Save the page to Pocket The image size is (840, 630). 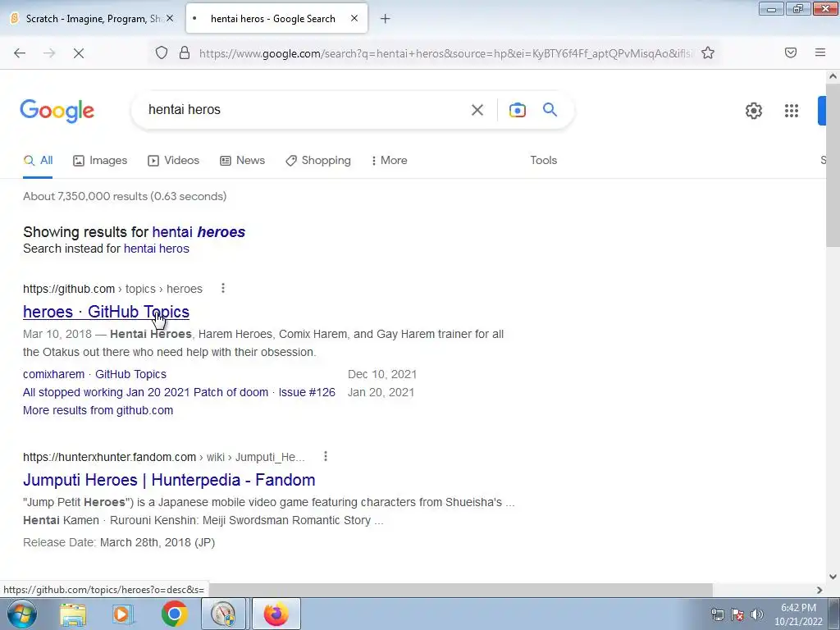[x=791, y=52]
